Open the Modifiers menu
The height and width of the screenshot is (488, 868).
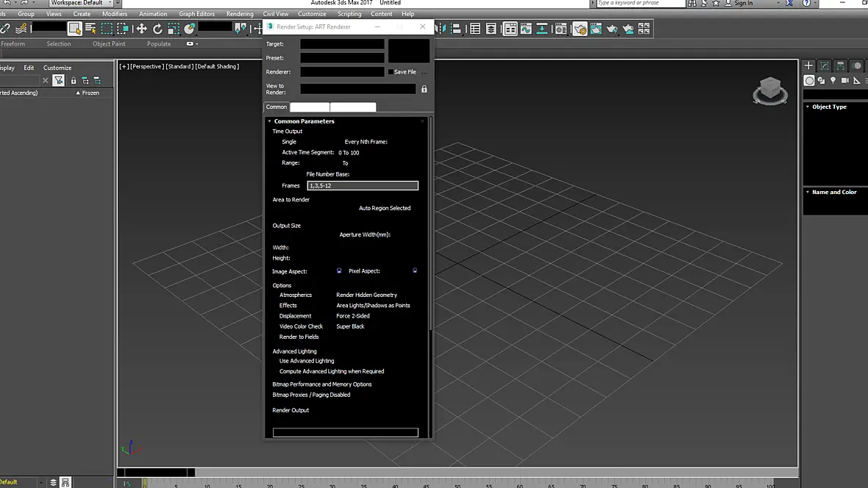[x=115, y=14]
